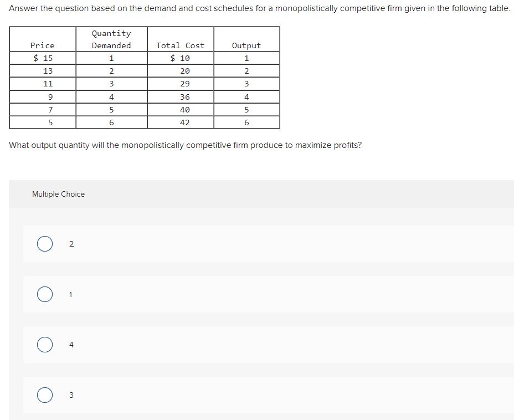This screenshot has width=514, height=420.
Task: Click the table cell showing $ 10
Action: (x=180, y=58)
